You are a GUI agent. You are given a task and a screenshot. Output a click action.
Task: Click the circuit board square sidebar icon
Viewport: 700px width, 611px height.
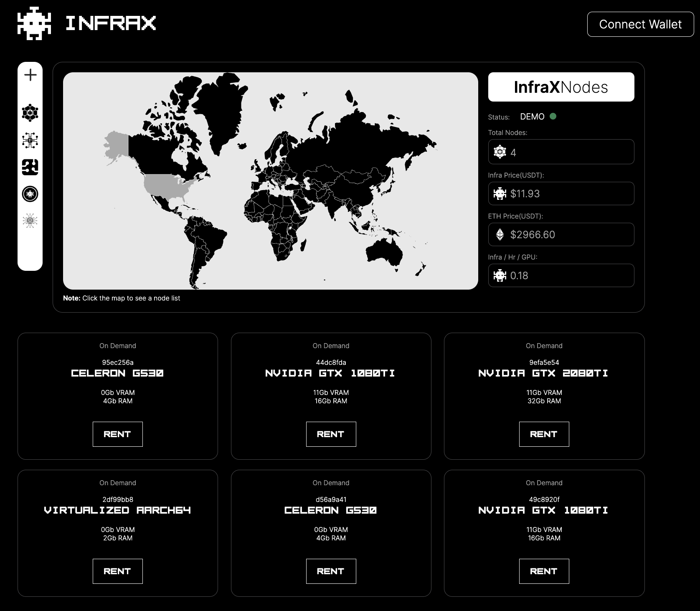[30, 167]
